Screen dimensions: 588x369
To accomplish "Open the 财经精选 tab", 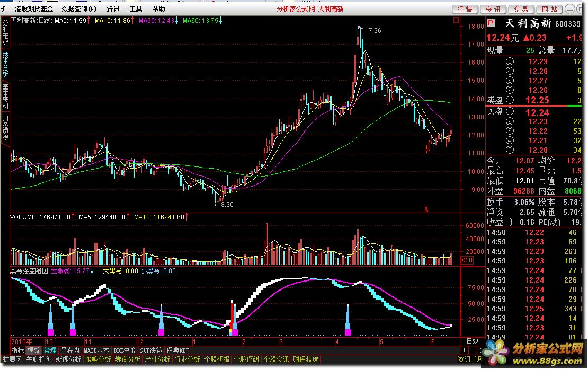I will [x=306, y=359].
